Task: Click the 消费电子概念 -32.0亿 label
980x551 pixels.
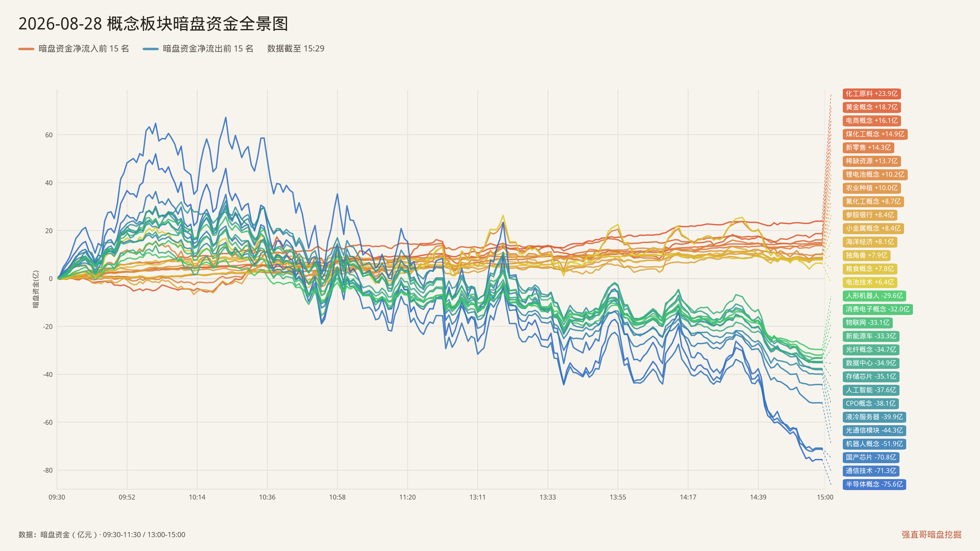Action: coord(878,309)
